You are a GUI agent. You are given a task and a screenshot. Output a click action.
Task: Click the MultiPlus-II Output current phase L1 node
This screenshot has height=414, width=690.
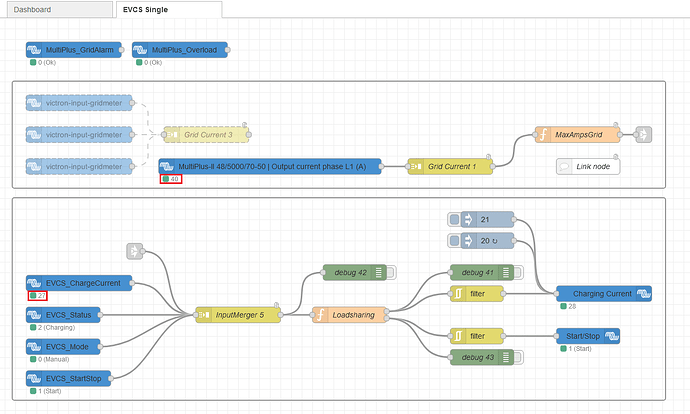(x=270, y=167)
